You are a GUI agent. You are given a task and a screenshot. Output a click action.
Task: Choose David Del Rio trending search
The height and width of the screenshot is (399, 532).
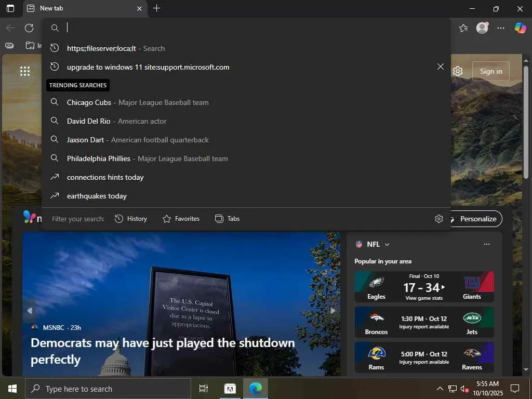coord(246,121)
